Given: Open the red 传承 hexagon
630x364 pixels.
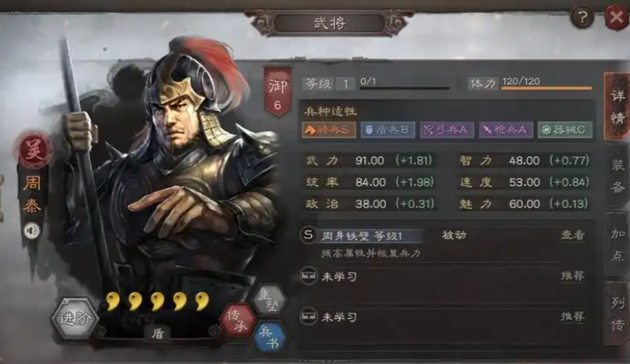Looking at the screenshot, I should (238, 320).
